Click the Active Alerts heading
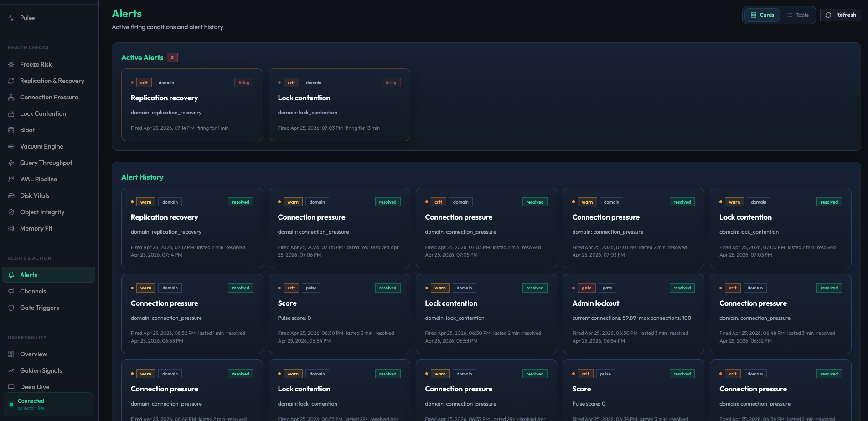 point(142,57)
